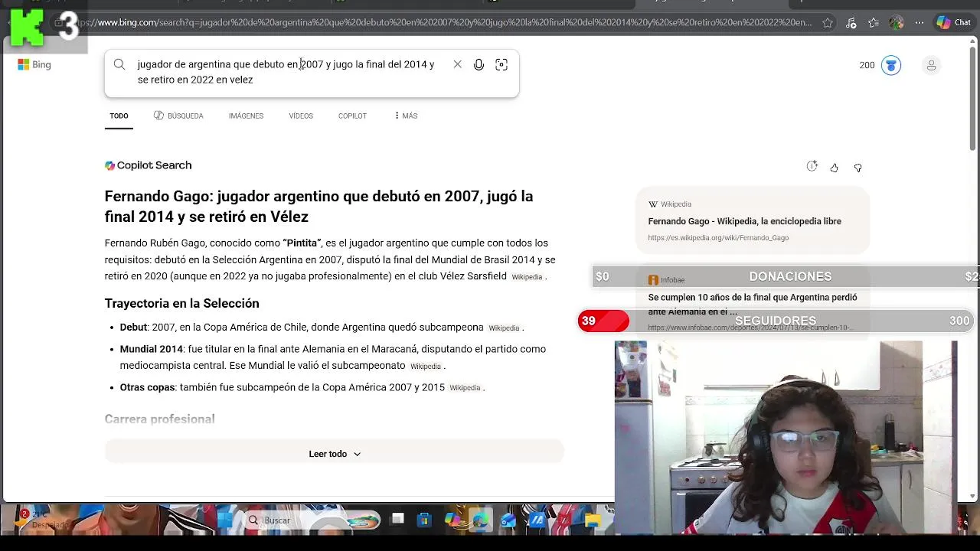980x551 pixels.
Task: Click the Rewards points count 200
Action: [867, 65]
